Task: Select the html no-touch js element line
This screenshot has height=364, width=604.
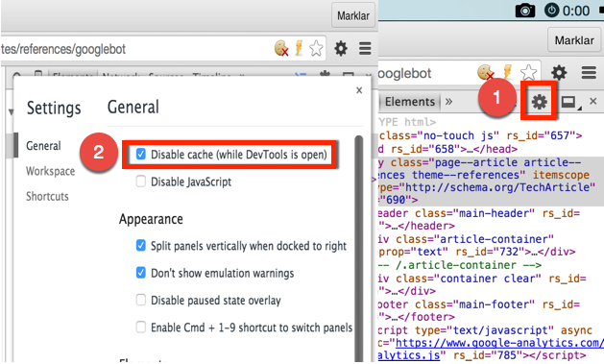Action: tap(480, 135)
